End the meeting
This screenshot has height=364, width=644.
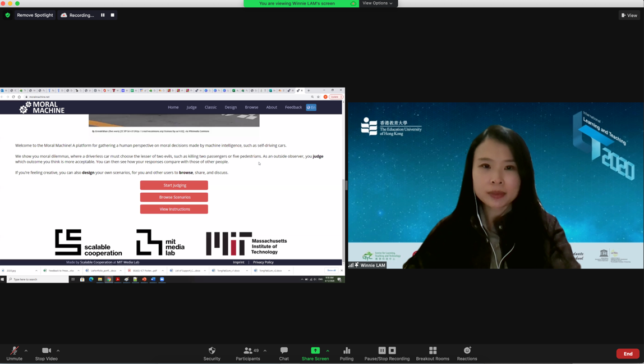[x=628, y=354]
